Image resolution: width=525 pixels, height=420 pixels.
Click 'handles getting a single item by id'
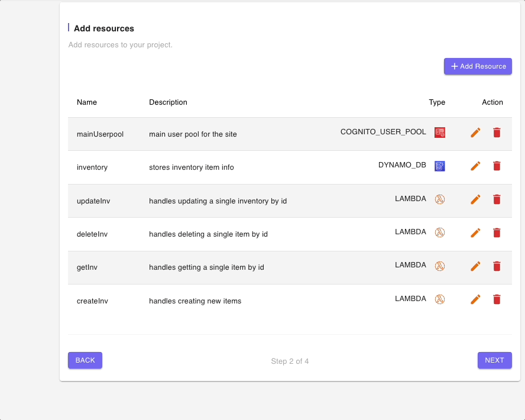[x=206, y=267]
